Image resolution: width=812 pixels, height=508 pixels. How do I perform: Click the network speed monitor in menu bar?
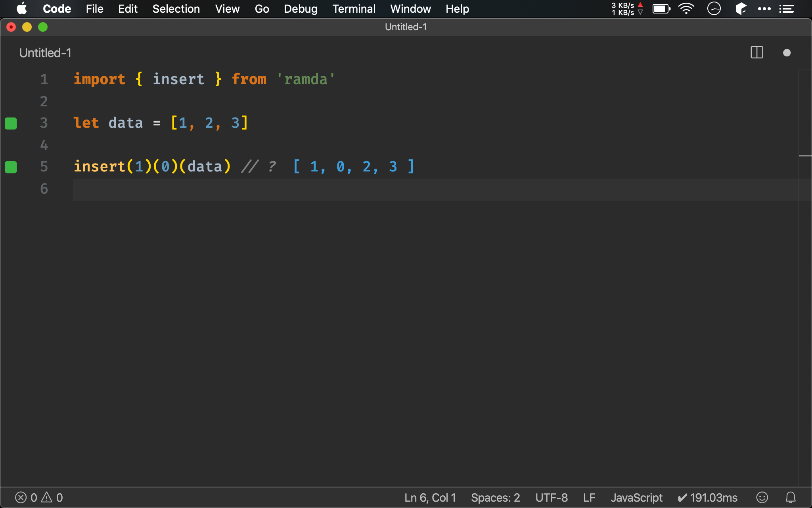coord(627,9)
